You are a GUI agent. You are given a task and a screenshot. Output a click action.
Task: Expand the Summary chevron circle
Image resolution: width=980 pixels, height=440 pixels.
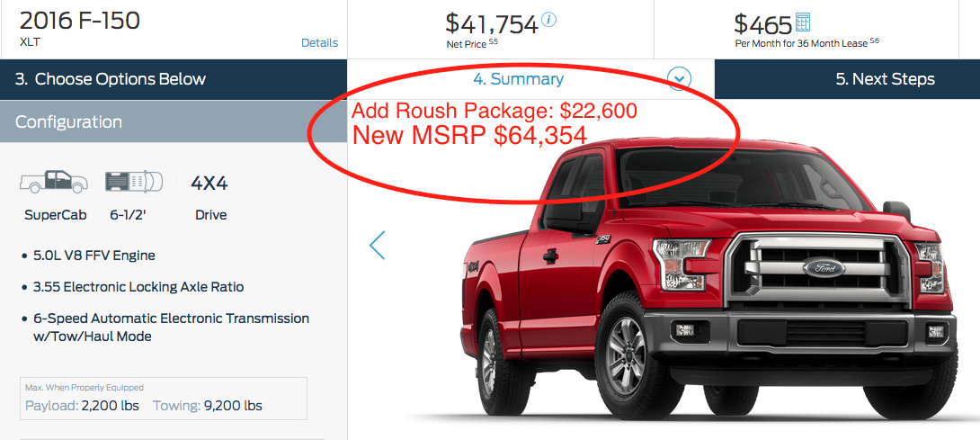(x=680, y=79)
